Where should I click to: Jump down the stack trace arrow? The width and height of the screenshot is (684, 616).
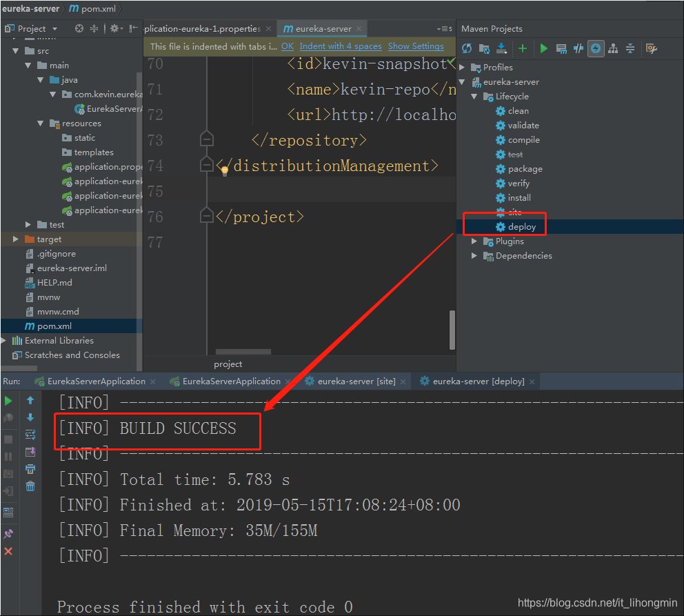[30, 417]
